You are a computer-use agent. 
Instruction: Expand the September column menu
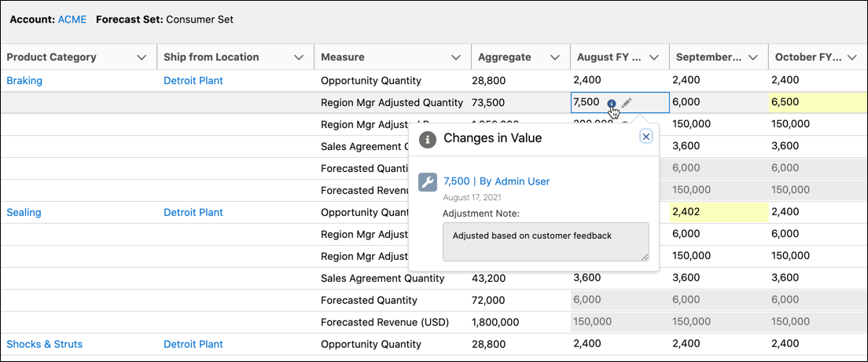click(753, 57)
